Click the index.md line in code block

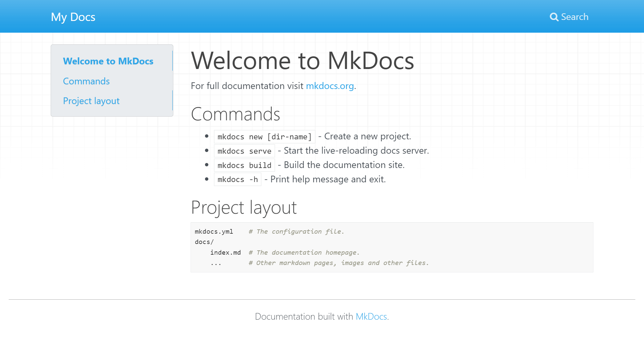pos(226,252)
